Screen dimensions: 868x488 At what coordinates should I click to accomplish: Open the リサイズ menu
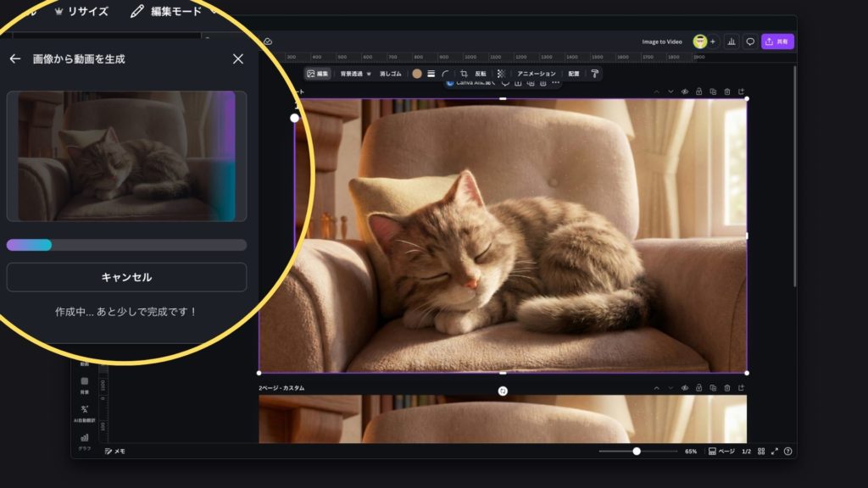coord(81,12)
